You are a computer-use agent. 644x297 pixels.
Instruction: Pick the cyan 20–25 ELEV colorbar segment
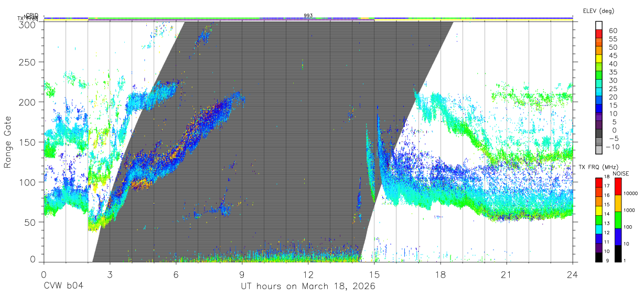click(x=599, y=92)
